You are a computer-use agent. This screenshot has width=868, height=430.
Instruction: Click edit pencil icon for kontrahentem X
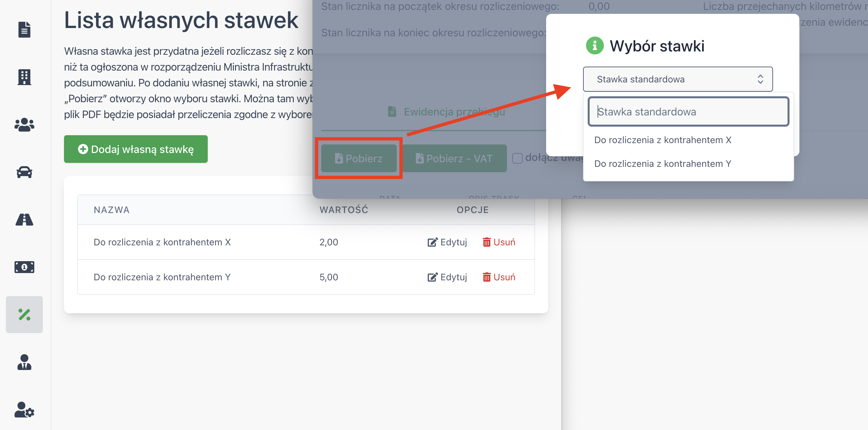(432, 242)
